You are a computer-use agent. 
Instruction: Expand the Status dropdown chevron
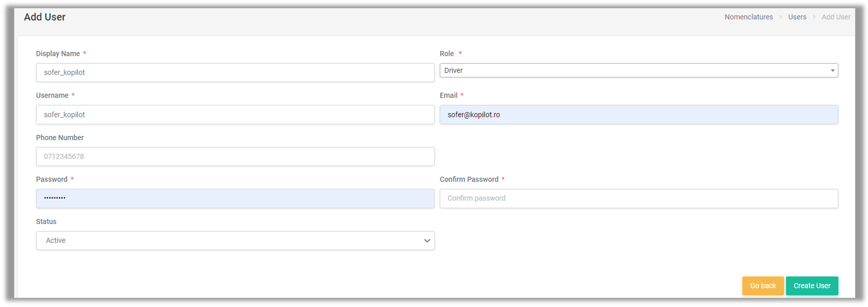click(x=426, y=241)
